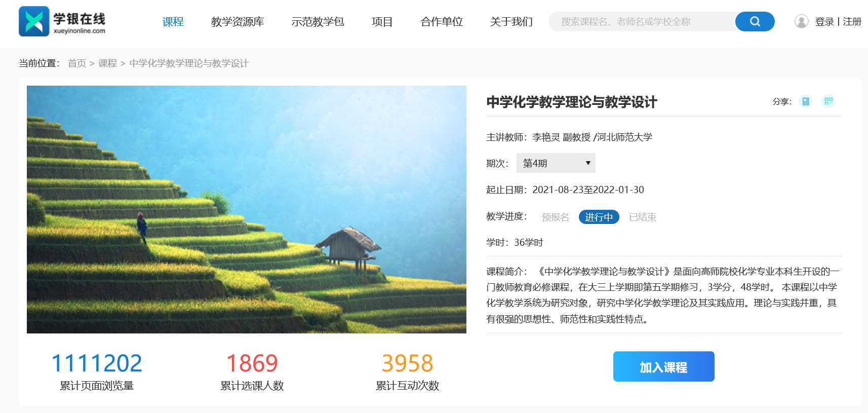Click the terraced fields course thumbnail
Viewport: 868px width, 413px height.
tap(247, 209)
